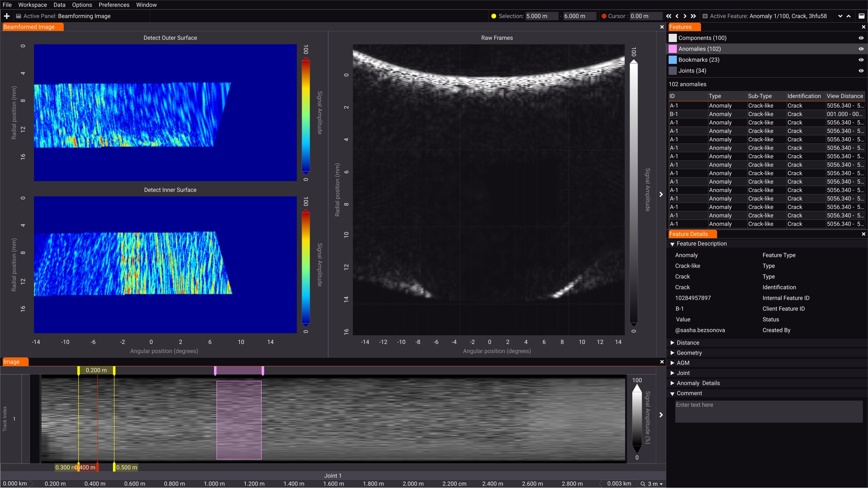Click the zoom magnifier icon next to 3 m
The image size is (868, 489).
pyautogui.click(x=643, y=484)
